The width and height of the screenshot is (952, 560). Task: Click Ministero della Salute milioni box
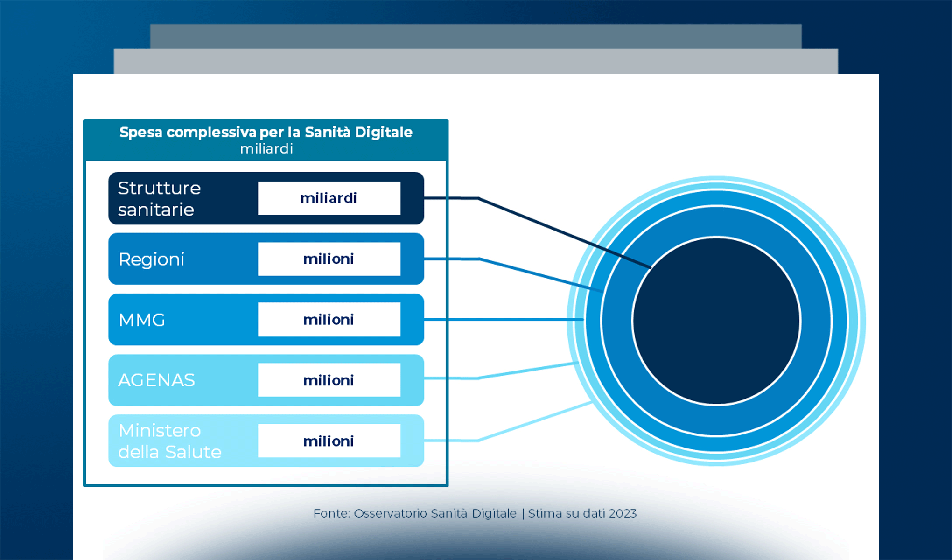[329, 441]
